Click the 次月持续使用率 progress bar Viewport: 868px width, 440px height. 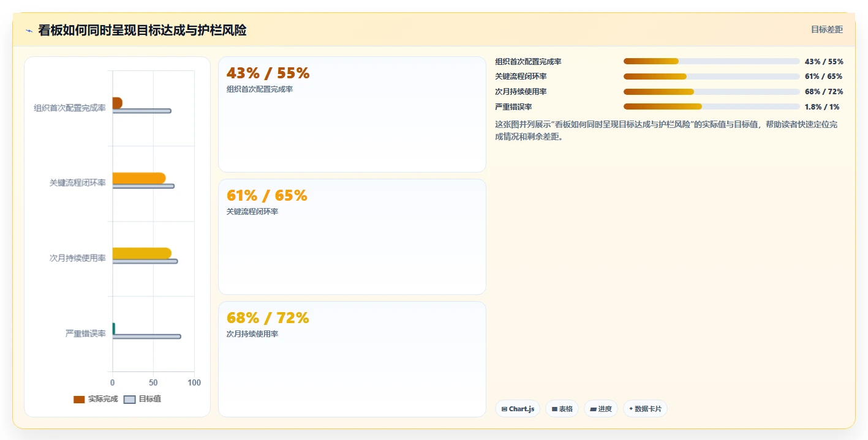pos(712,92)
